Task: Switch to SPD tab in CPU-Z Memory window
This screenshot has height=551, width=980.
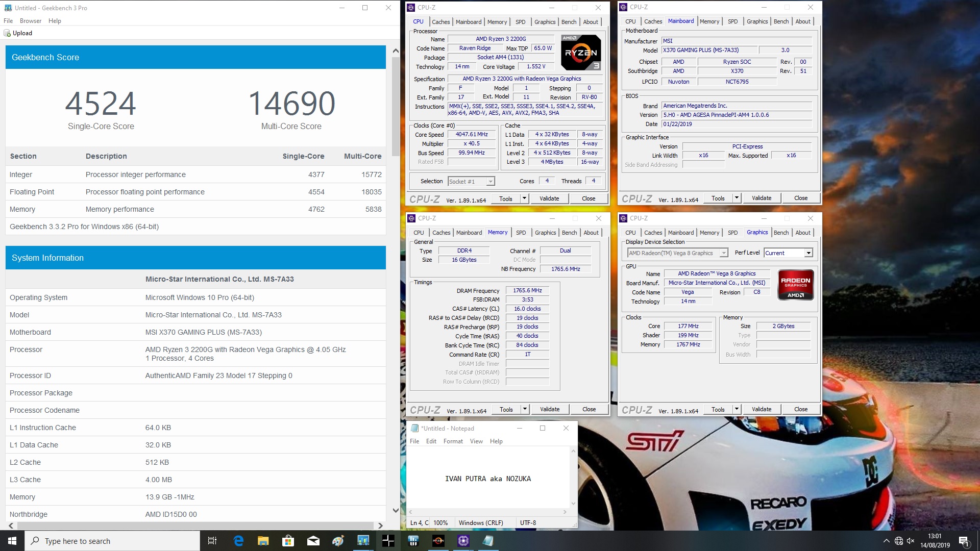Action: click(521, 233)
